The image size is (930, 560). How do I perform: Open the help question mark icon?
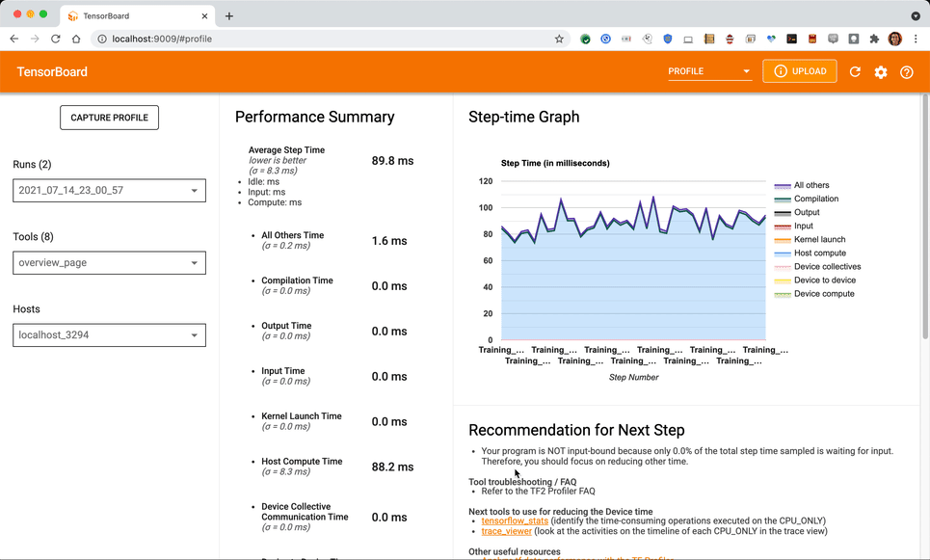point(907,72)
